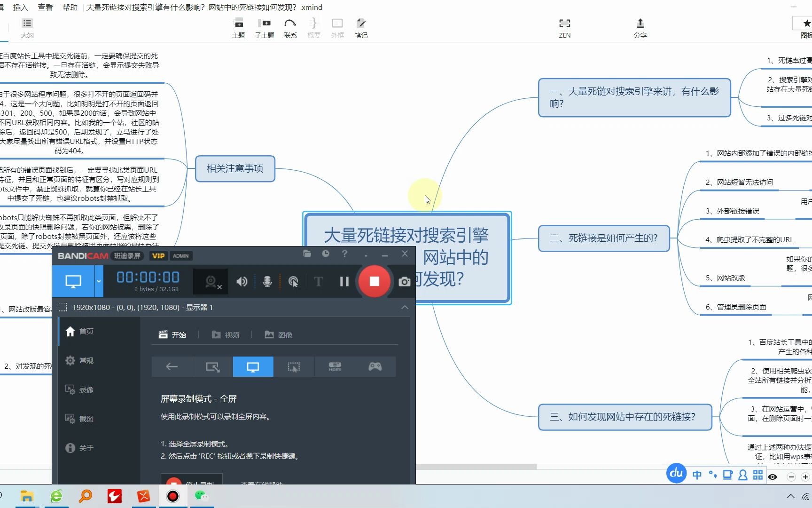This screenshot has height=508, width=812.
Task: Click the 外框 boundary tool
Action: (x=337, y=28)
